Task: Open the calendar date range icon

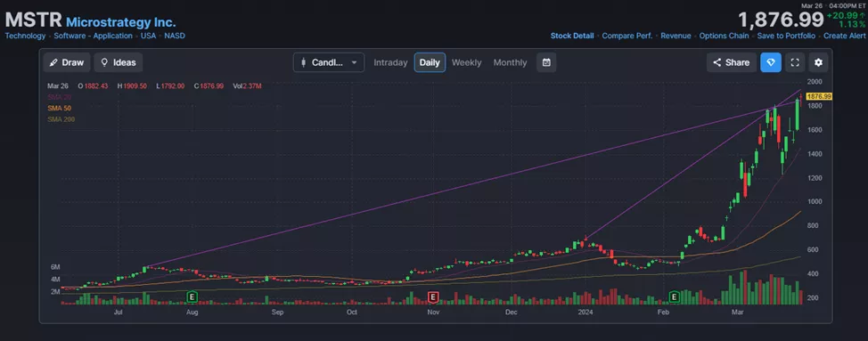Action: pyautogui.click(x=546, y=62)
